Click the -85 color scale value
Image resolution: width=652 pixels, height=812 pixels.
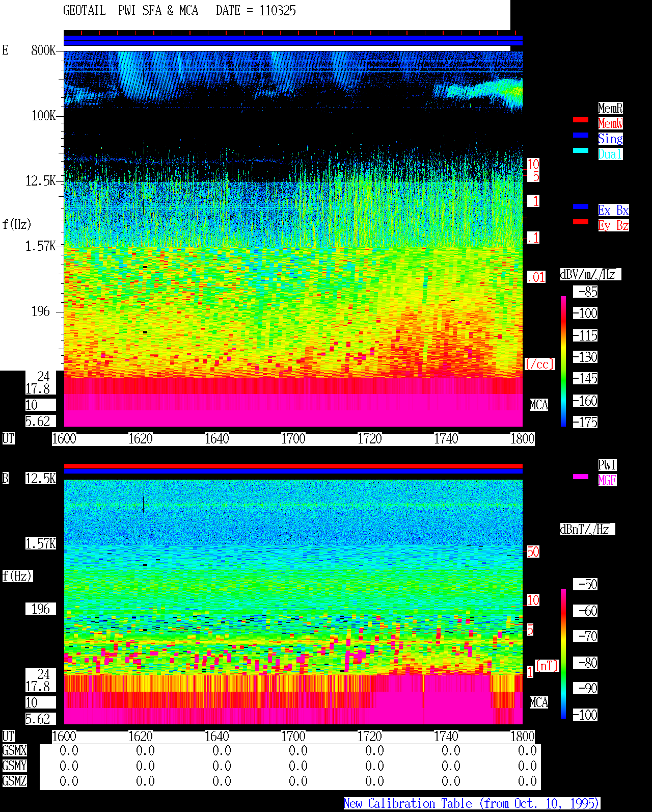(x=586, y=292)
